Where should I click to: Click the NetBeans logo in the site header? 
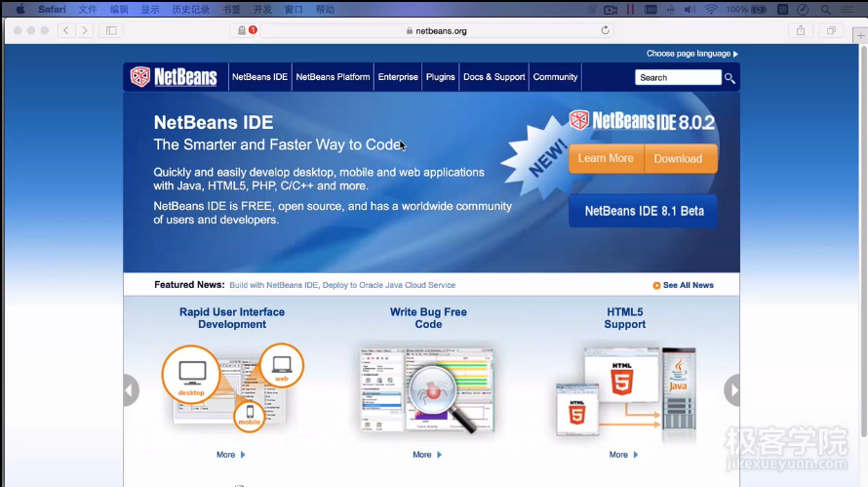coord(174,77)
